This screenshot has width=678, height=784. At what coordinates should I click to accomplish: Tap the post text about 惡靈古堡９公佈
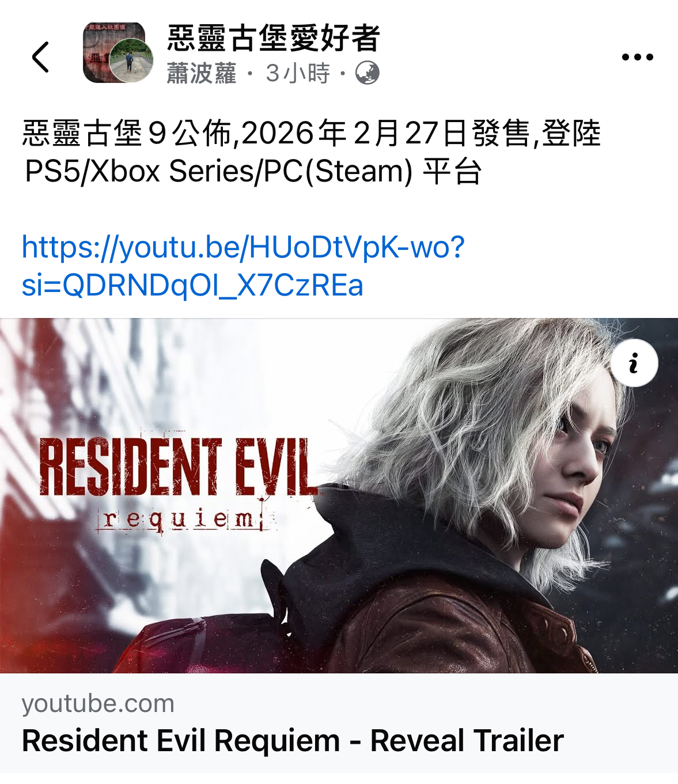coord(311,133)
